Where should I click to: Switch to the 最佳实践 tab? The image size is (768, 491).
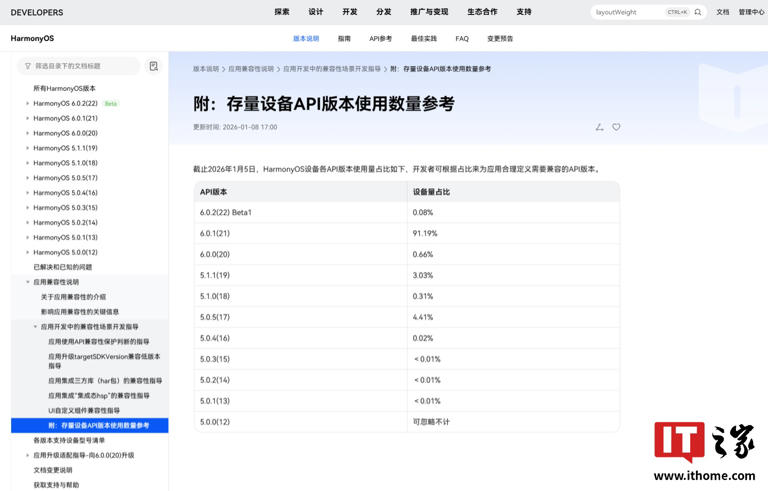(x=423, y=38)
